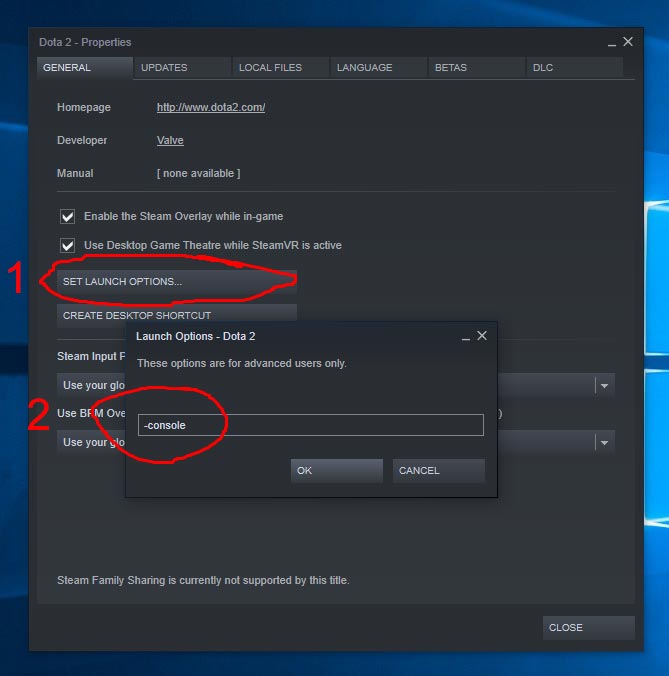Click '[ none available ]' manual text
This screenshot has height=676, width=669.
[x=198, y=173]
